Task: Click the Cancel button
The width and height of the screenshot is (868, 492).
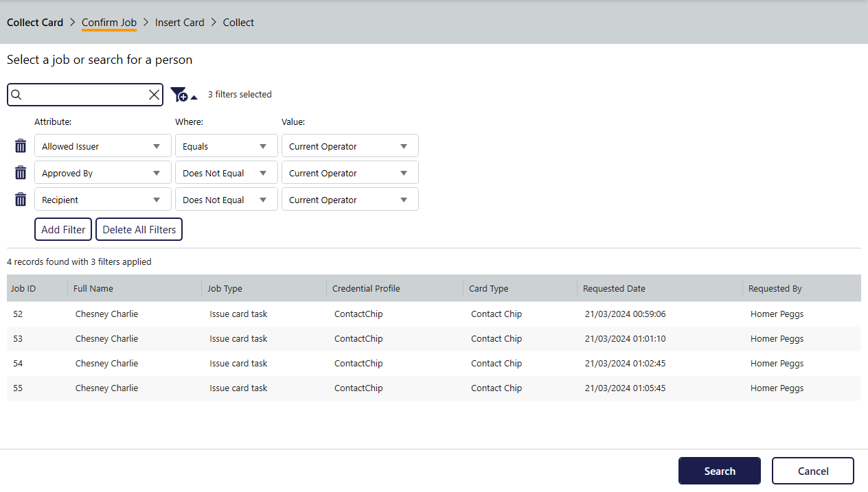Action: 813,471
